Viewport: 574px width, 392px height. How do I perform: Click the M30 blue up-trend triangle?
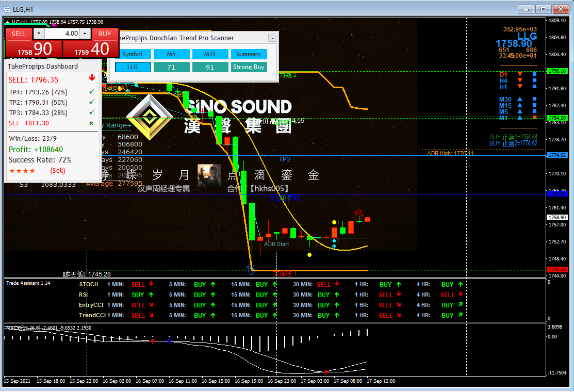coord(520,99)
